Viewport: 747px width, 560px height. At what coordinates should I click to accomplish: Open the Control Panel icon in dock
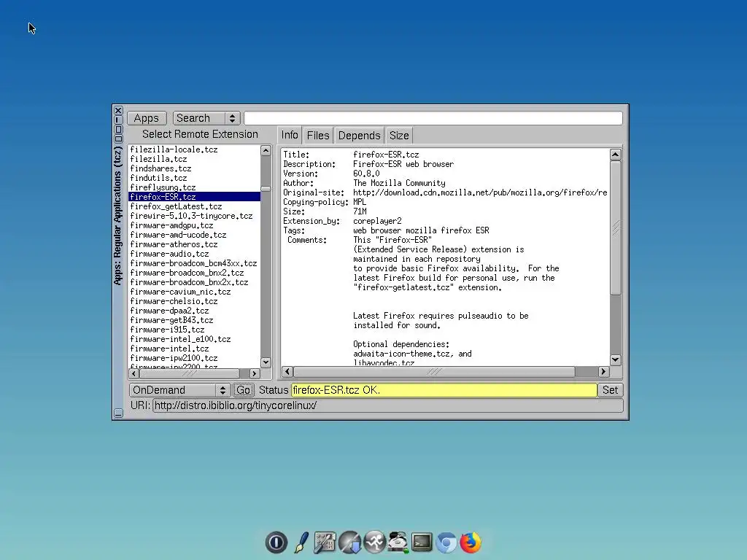pos(325,542)
